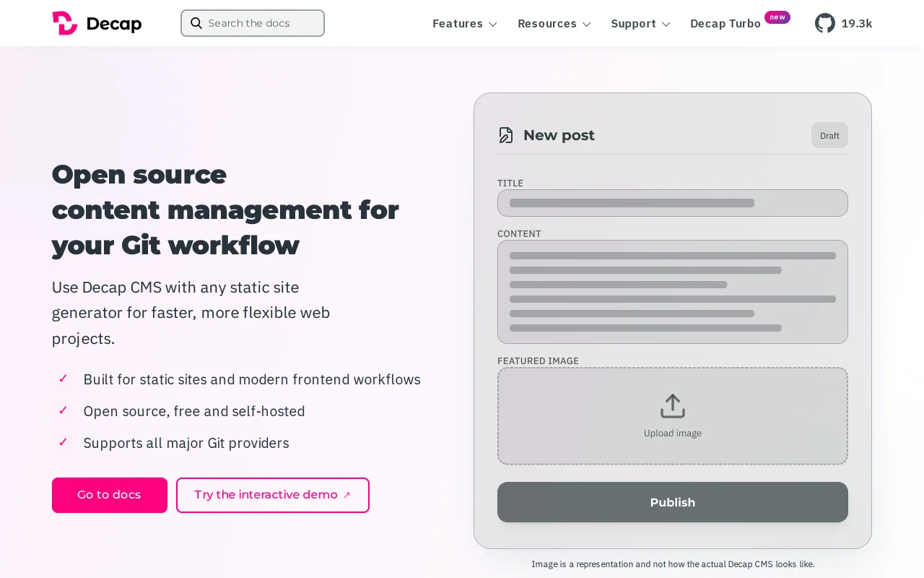
Task: Click the Decap logo icon
Action: (64, 23)
